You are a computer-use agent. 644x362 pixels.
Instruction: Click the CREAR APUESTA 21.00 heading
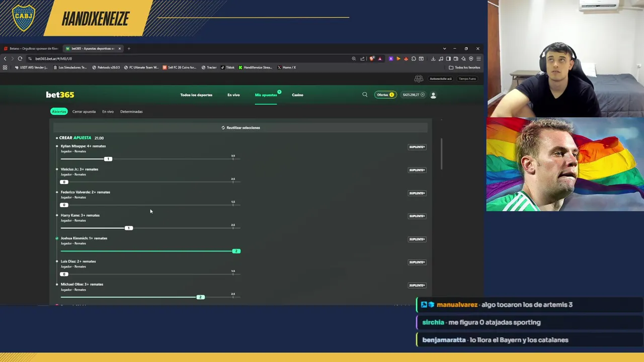81,138
